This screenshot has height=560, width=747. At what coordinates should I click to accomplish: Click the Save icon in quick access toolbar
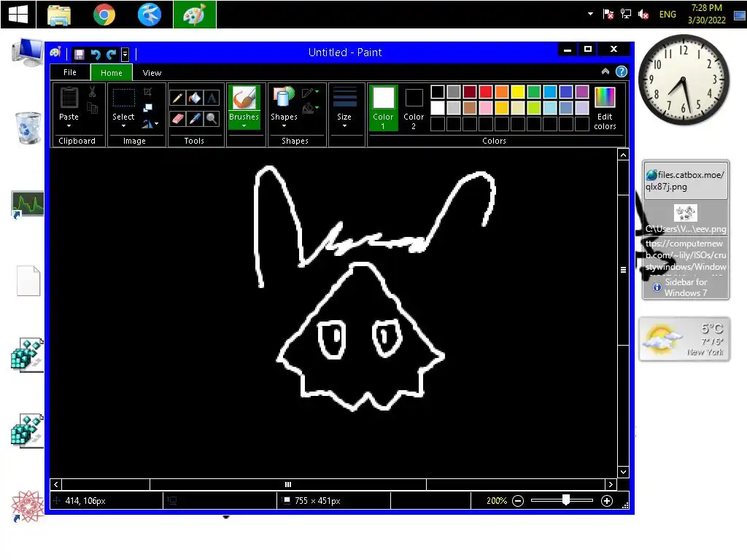coord(79,54)
